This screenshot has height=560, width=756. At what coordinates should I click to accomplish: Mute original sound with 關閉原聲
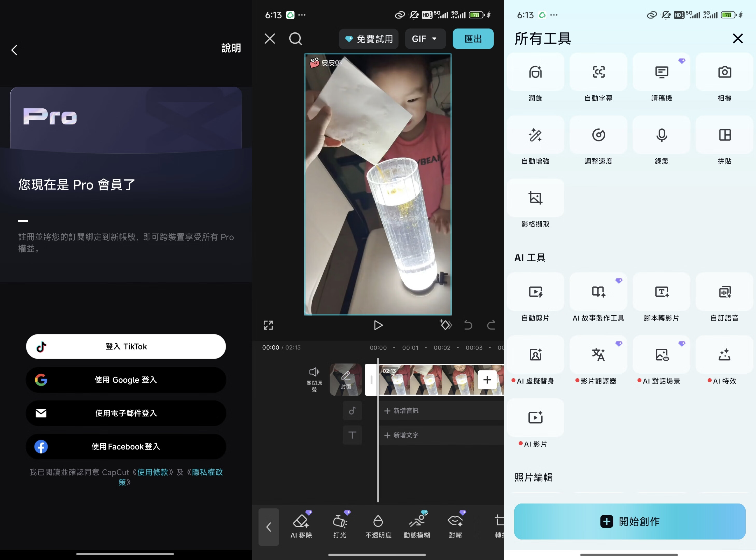pyautogui.click(x=314, y=379)
